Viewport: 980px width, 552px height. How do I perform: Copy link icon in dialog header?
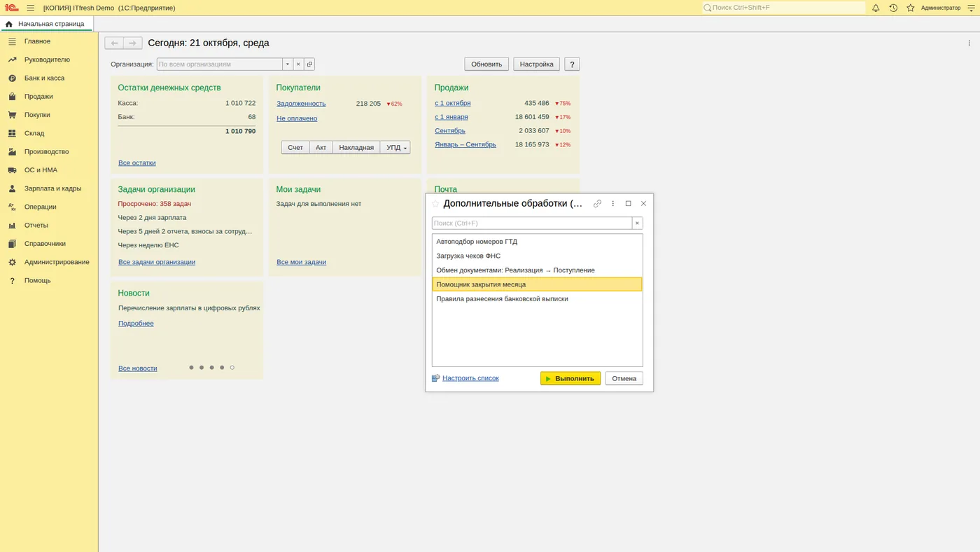(597, 204)
